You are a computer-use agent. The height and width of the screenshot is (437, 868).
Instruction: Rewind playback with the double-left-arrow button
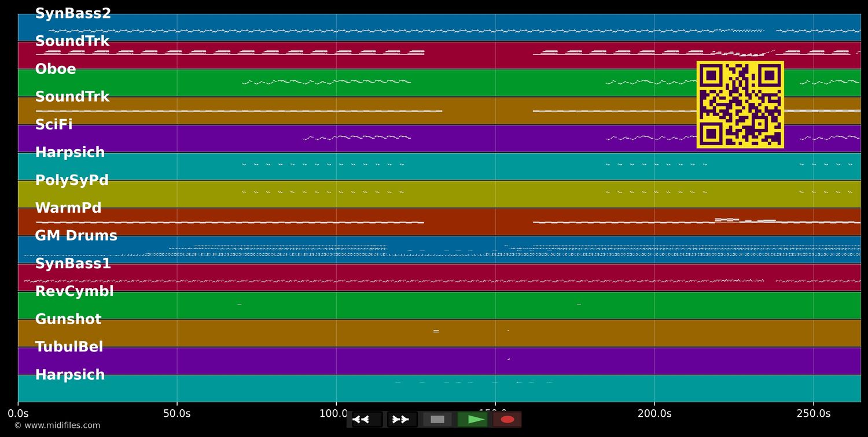tap(367, 420)
